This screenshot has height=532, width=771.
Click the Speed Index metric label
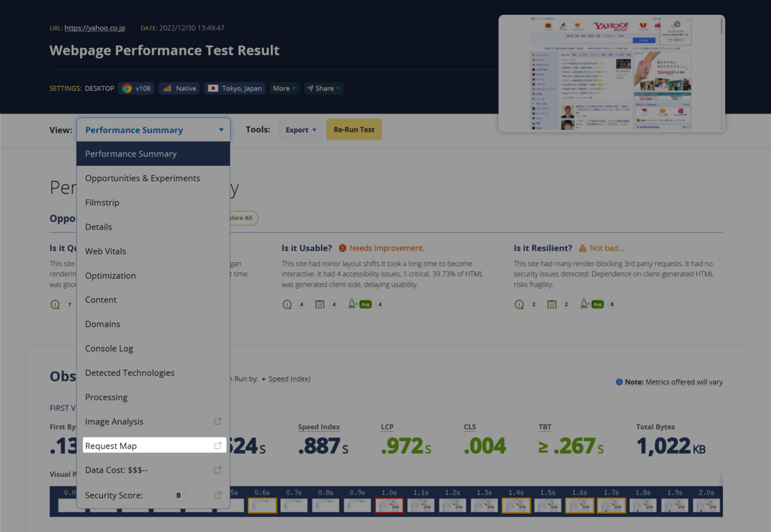pyautogui.click(x=319, y=427)
